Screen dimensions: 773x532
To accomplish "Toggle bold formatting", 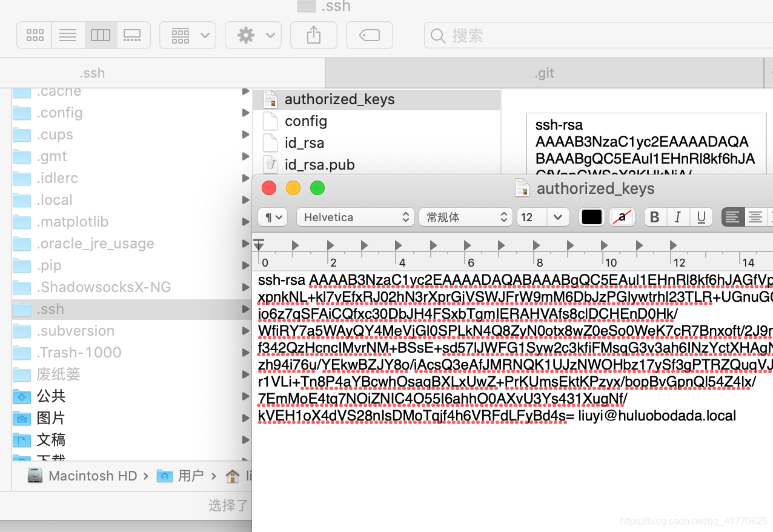I will pyautogui.click(x=655, y=217).
